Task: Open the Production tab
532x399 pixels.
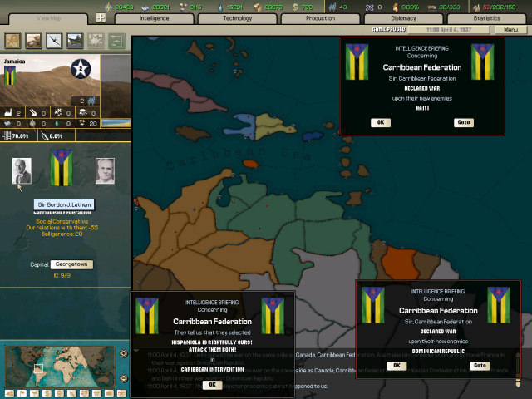Action: 320,18
